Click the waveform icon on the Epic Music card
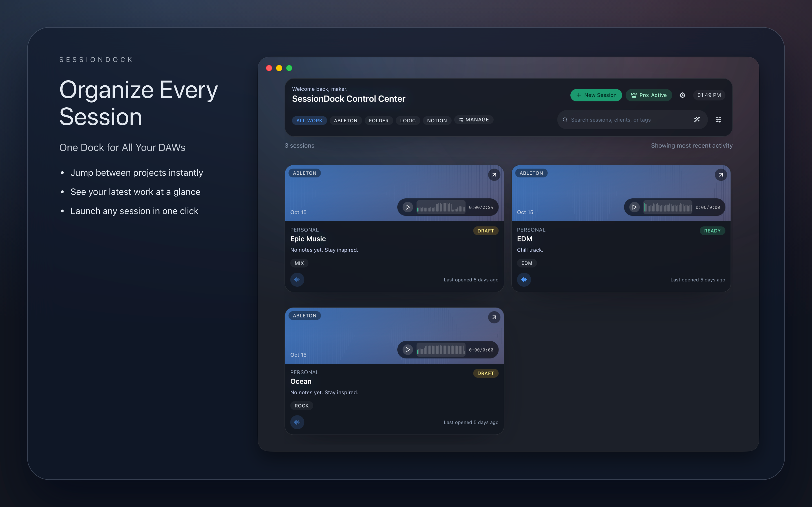This screenshot has height=507, width=812. (297, 279)
